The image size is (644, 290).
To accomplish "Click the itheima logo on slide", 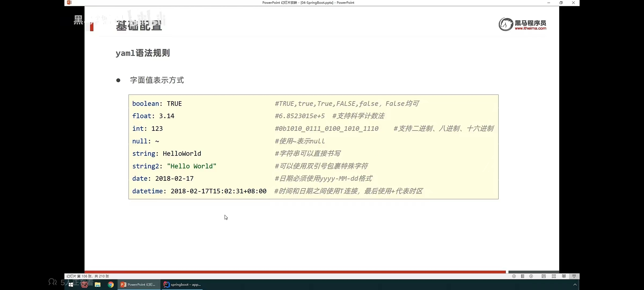I will pos(522,24).
